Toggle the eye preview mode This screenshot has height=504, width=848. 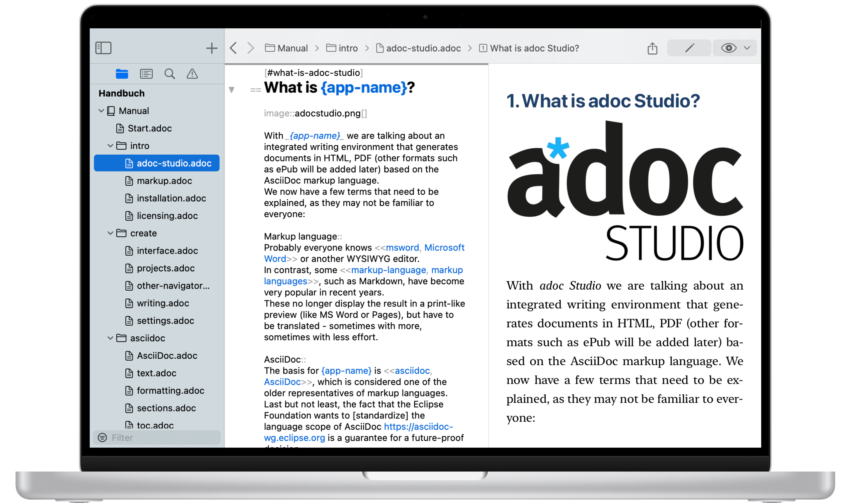click(x=728, y=48)
